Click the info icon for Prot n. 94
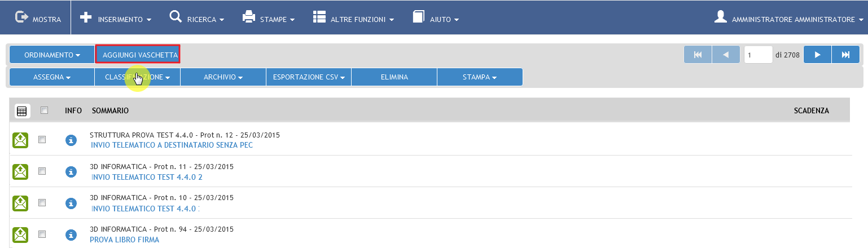868x248 pixels. coord(71,234)
